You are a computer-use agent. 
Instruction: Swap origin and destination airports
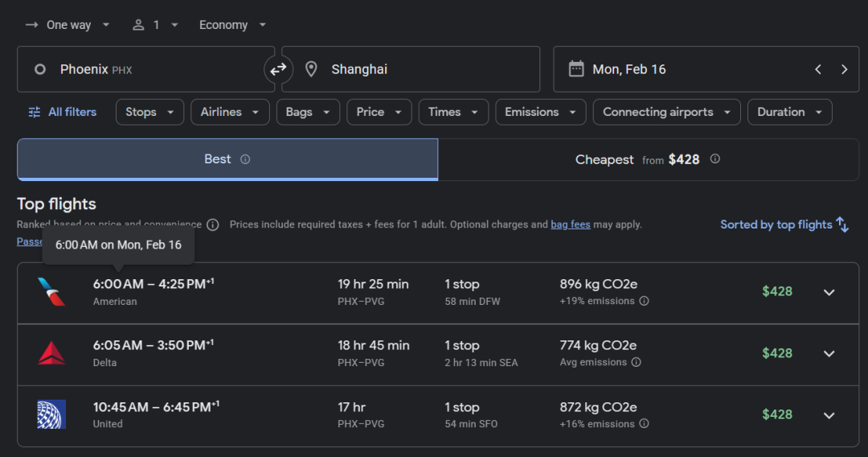pyautogui.click(x=278, y=69)
